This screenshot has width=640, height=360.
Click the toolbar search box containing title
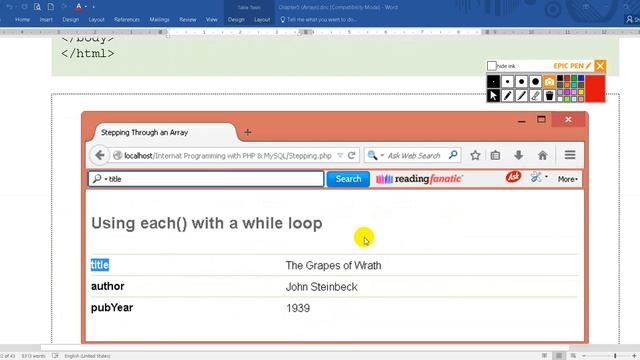pyautogui.click(x=206, y=179)
